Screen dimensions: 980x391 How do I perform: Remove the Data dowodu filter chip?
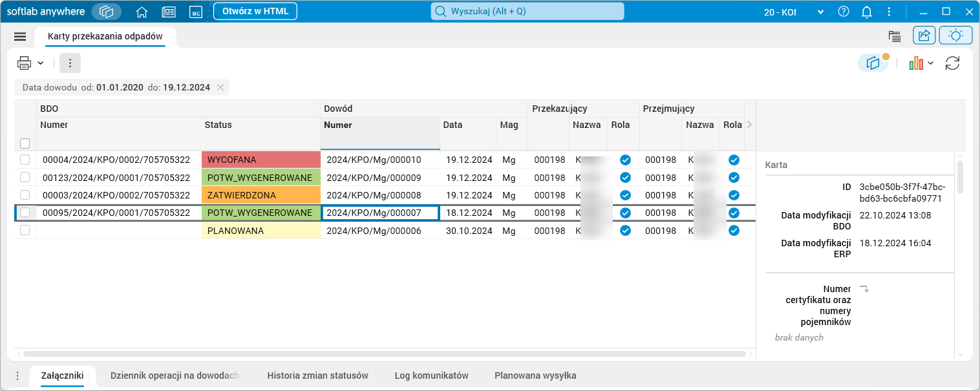pyautogui.click(x=220, y=87)
